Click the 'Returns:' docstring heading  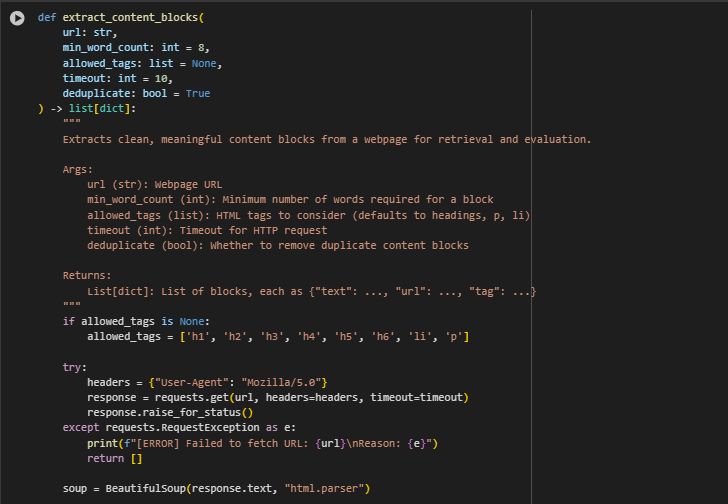click(x=87, y=276)
